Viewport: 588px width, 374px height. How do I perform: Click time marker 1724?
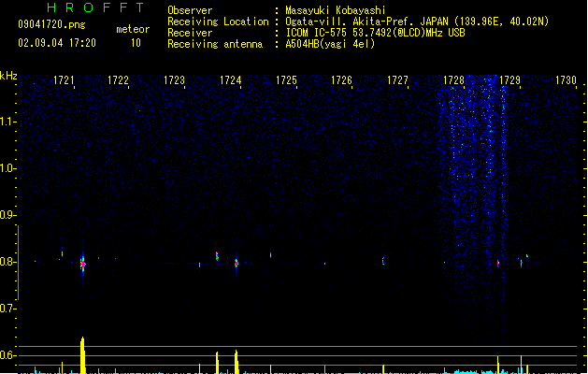click(230, 80)
